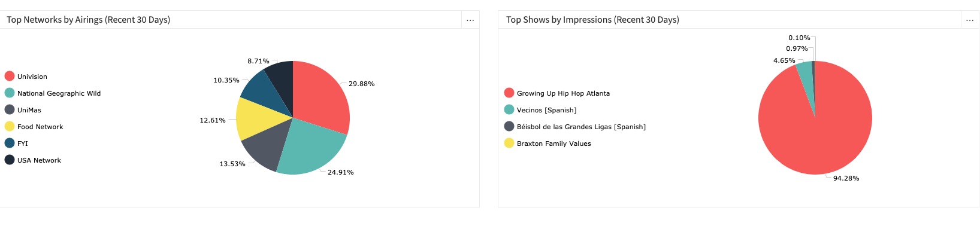The width and height of the screenshot is (980, 229).
Task: Click the Food Network yellow legend circle
Action: point(10,126)
